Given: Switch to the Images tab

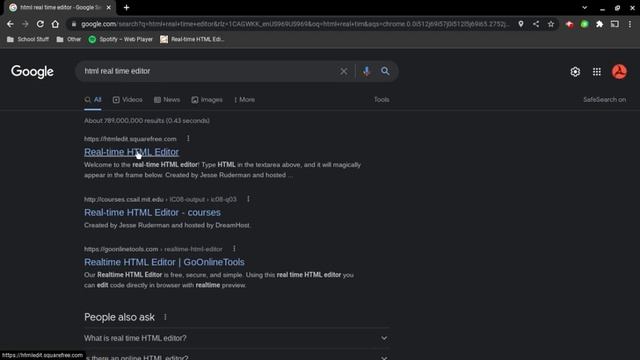Looking at the screenshot, I should [x=207, y=100].
